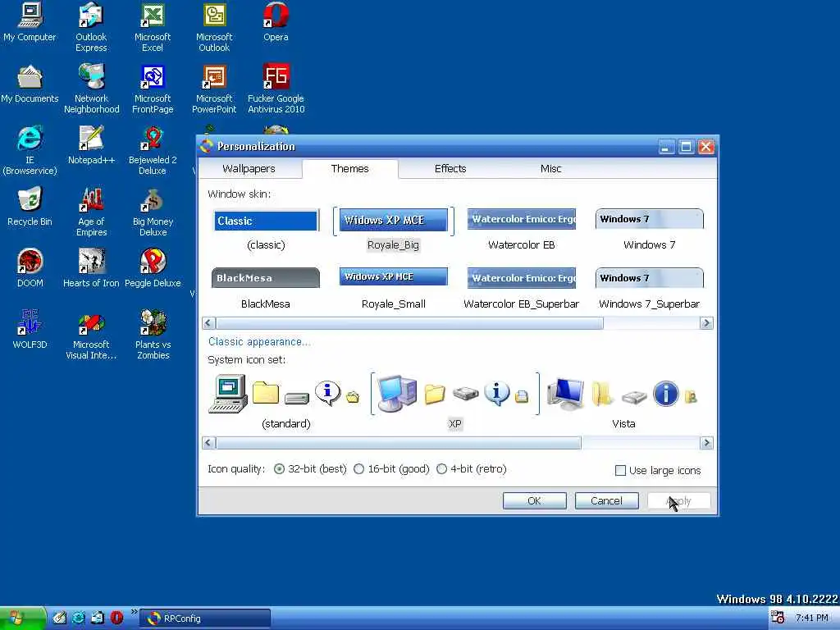Select the Age of Empires shortcut

click(x=91, y=212)
